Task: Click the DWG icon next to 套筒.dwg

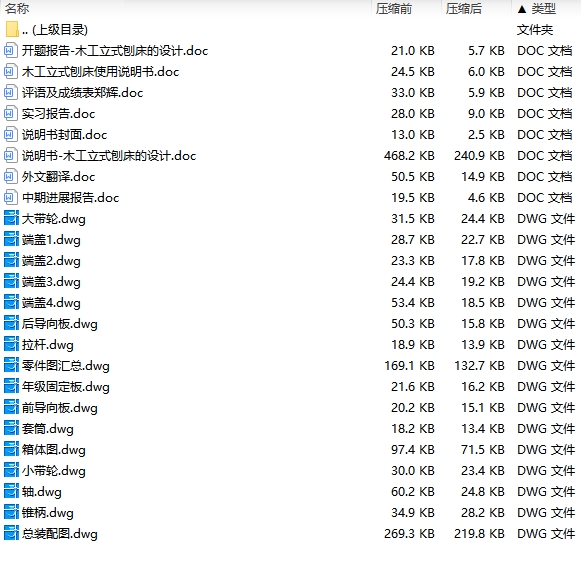Action: pyautogui.click(x=11, y=428)
